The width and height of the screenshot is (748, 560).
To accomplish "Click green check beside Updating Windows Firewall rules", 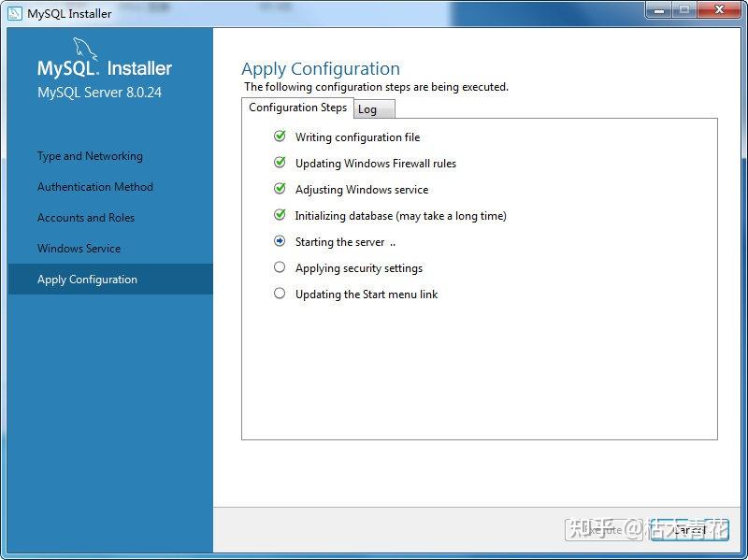I will pyautogui.click(x=280, y=163).
